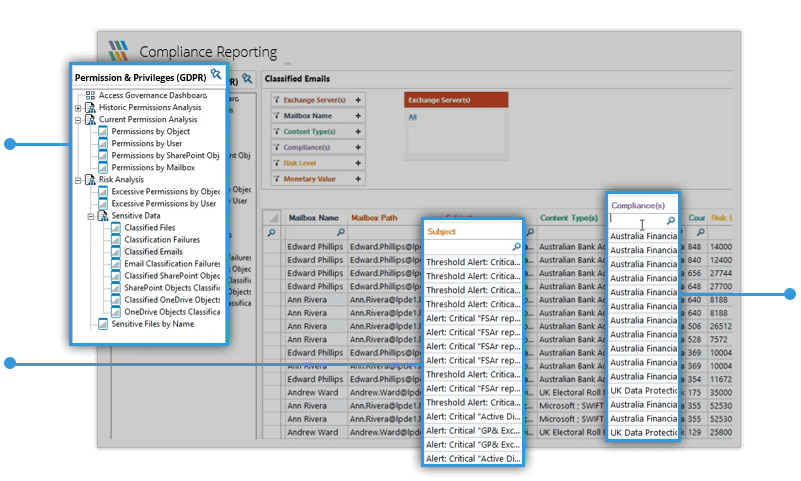Screen dimensions: 801x481
Task: Sort by Content Type(s) column header
Action: click(569, 218)
